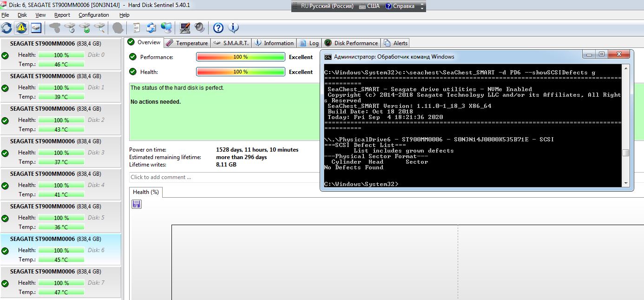Image resolution: width=644 pixels, height=300 pixels.
Task: Open the report document toolbar icon
Action: tap(137, 28)
